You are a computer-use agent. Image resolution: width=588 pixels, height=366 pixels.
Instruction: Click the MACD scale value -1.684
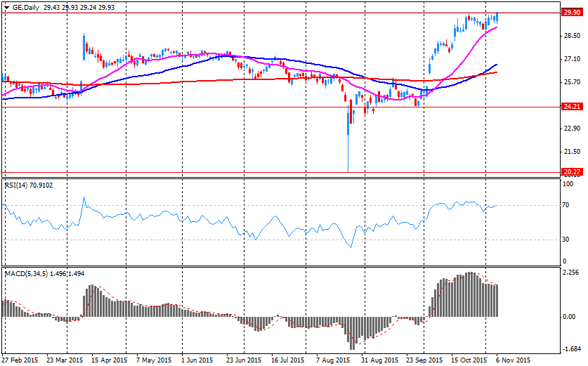pyautogui.click(x=572, y=350)
